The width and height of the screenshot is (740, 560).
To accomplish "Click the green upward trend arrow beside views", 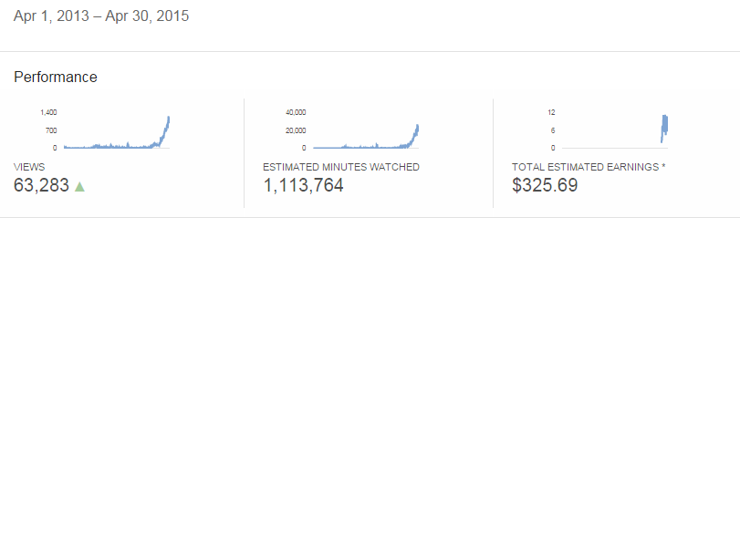I will click(x=79, y=186).
